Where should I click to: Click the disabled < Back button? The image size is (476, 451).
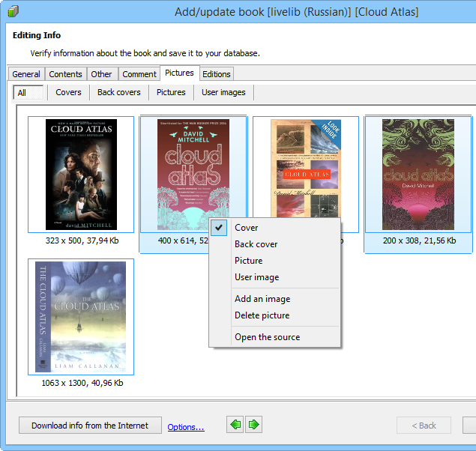click(424, 426)
